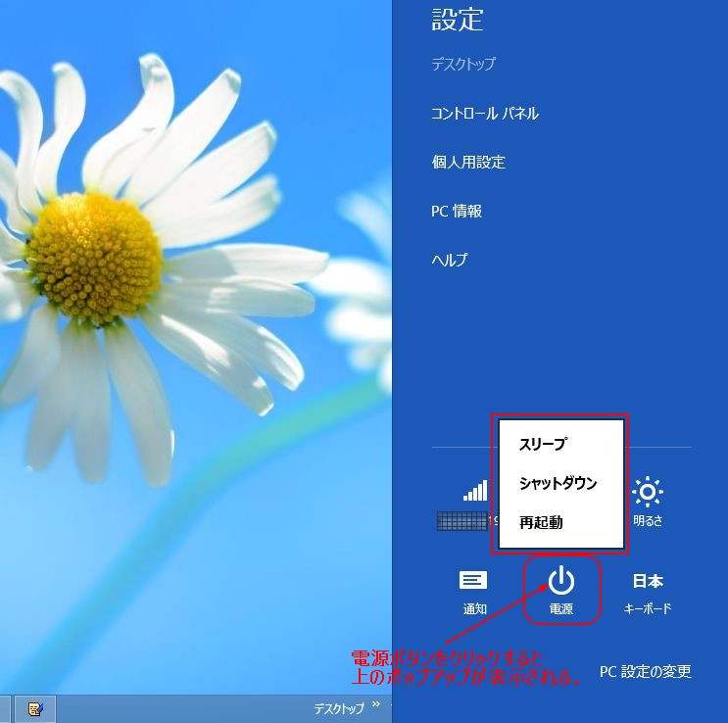Click the power (電源) icon
This screenshot has height=723, width=728.
[x=560, y=583]
